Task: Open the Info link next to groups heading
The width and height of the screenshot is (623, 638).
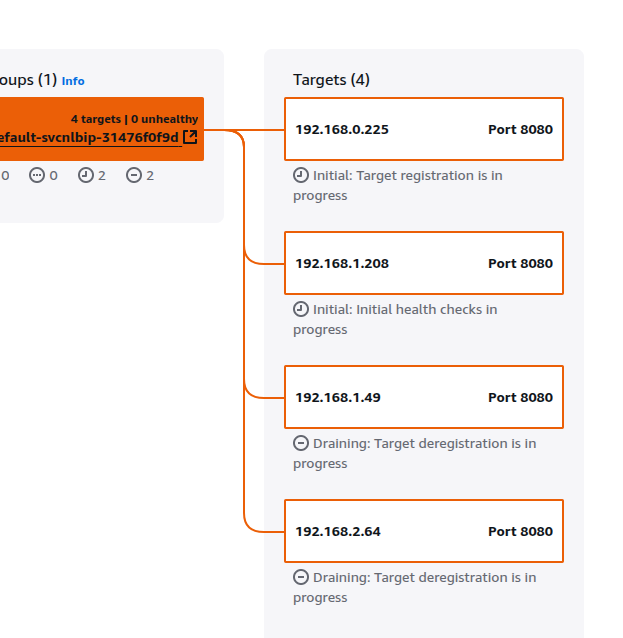Action: [x=73, y=81]
